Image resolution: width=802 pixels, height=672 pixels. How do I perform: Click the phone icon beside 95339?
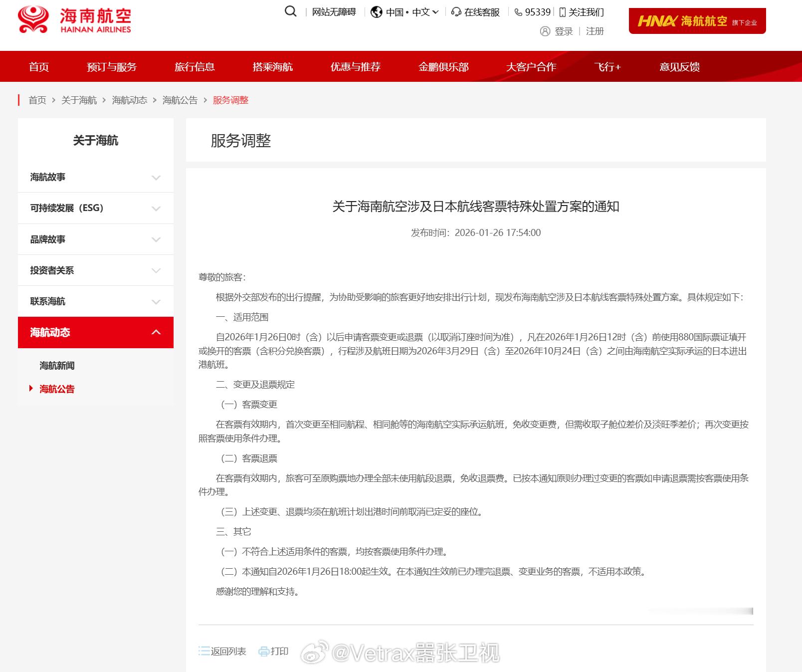point(518,12)
